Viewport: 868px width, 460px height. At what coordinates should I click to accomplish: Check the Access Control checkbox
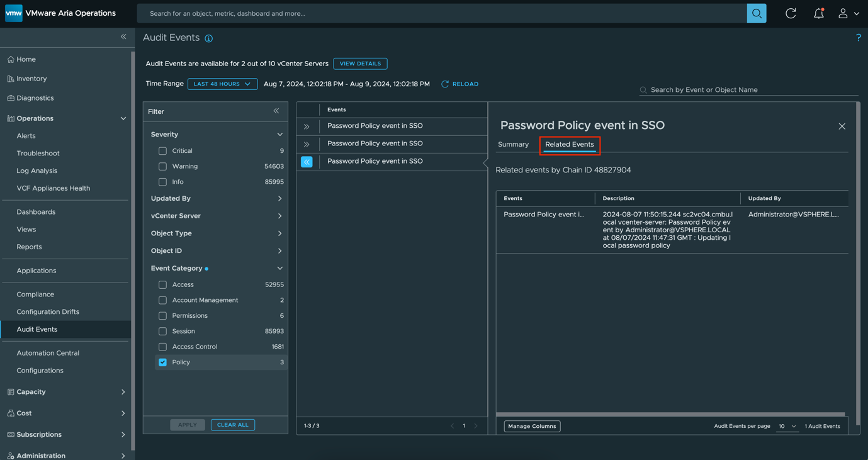pos(162,347)
